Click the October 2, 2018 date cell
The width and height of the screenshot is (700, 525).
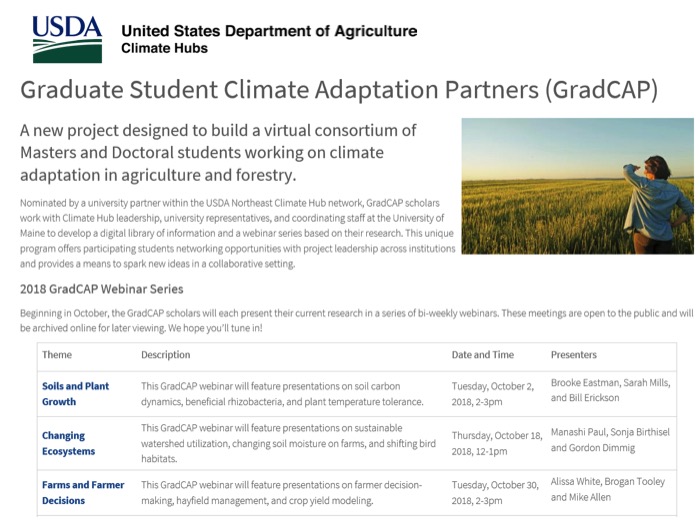tap(494, 393)
